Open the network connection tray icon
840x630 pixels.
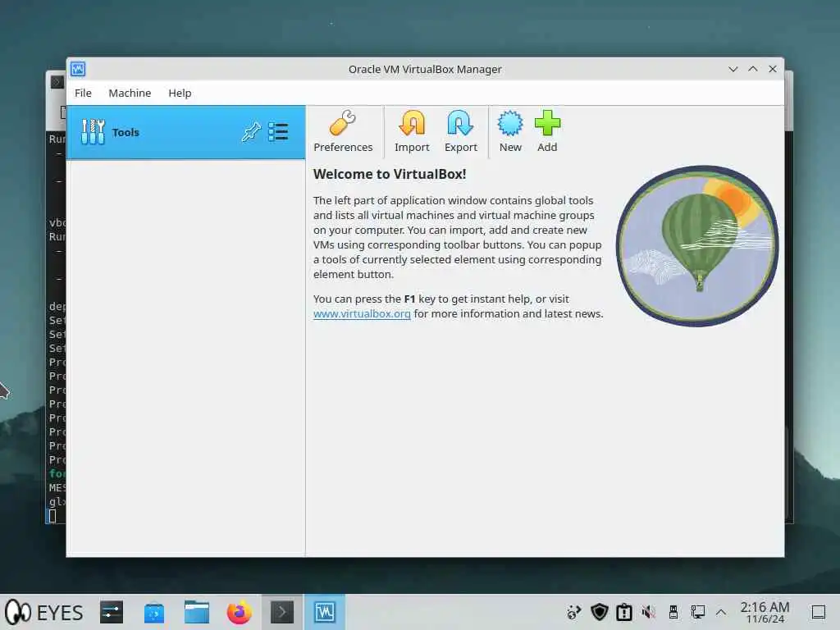697,612
